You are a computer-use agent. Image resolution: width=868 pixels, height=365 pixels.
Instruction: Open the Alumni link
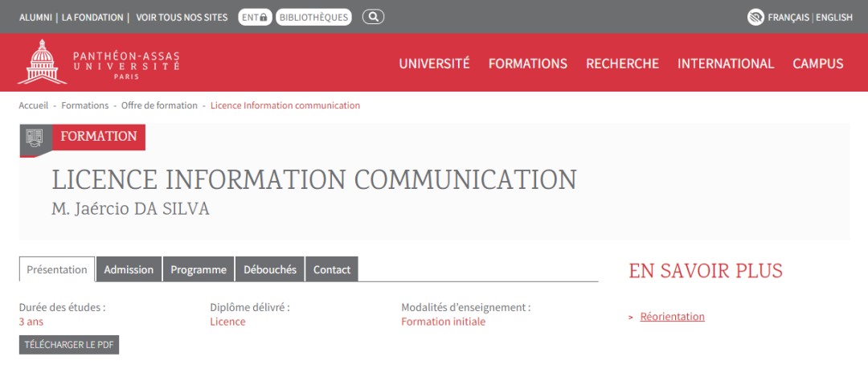click(x=35, y=17)
